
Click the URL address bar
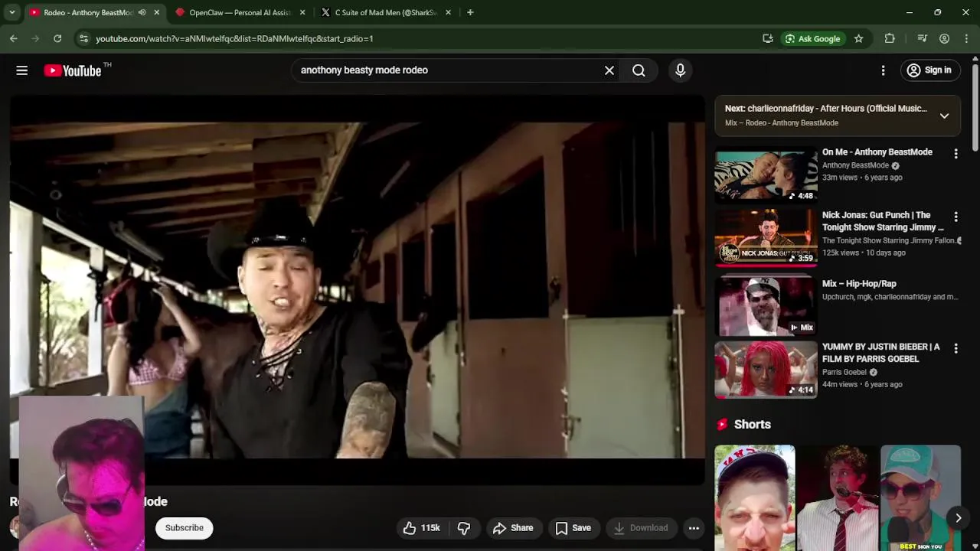point(421,38)
